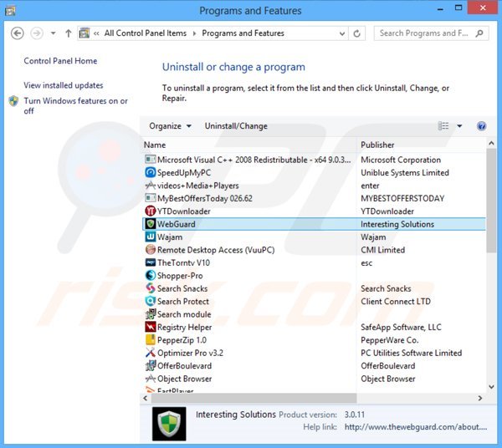Go back with the back arrow
This screenshot has width=502, height=448.
coord(17,33)
